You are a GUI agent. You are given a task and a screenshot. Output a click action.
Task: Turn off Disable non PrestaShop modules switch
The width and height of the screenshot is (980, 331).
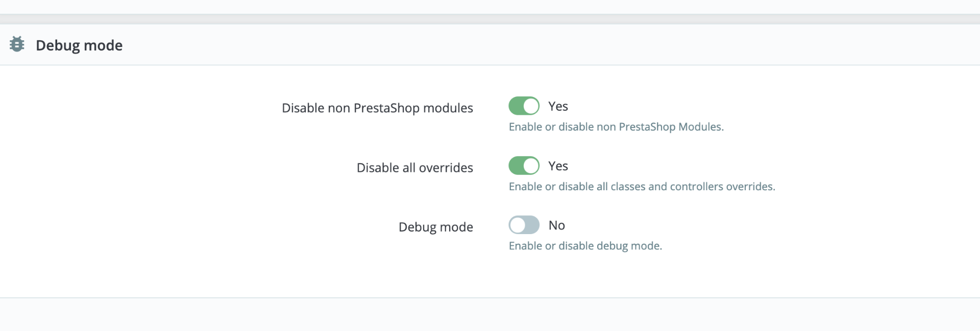pyautogui.click(x=524, y=106)
